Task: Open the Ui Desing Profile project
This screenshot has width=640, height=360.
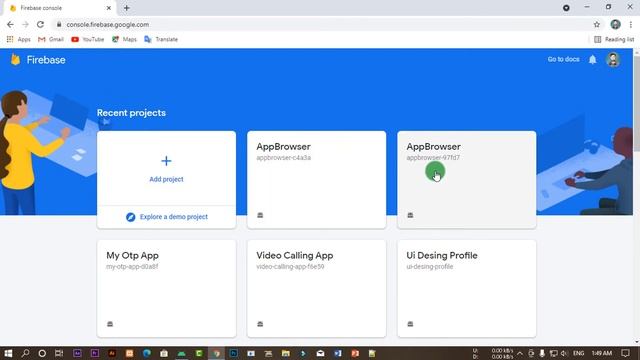Action: pos(467,289)
